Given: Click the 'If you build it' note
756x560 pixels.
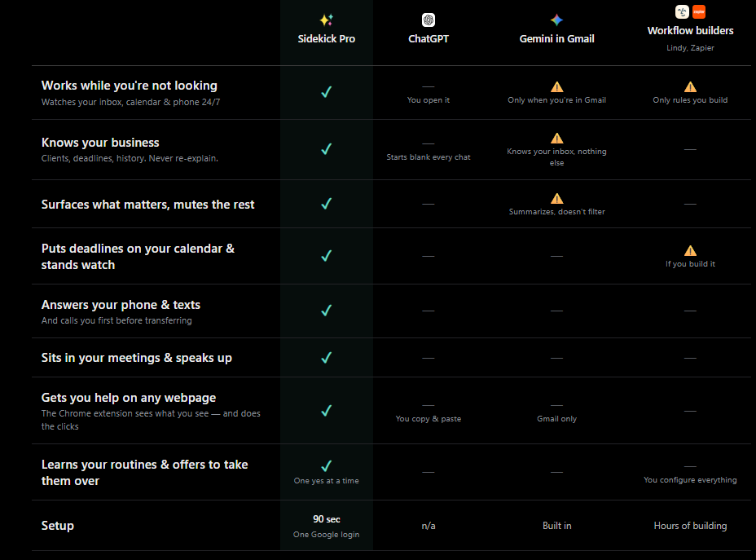Looking at the screenshot, I should point(690,264).
